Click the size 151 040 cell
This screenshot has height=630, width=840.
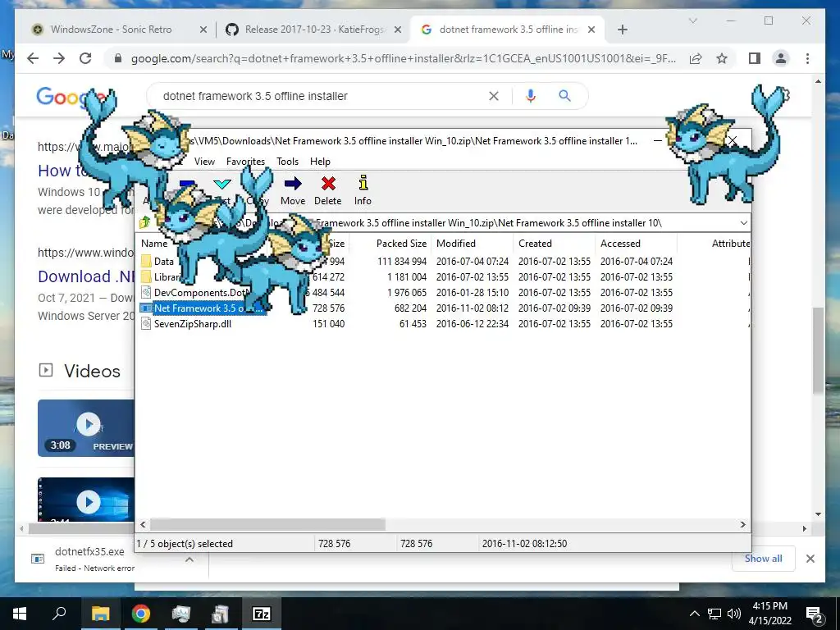(x=328, y=323)
